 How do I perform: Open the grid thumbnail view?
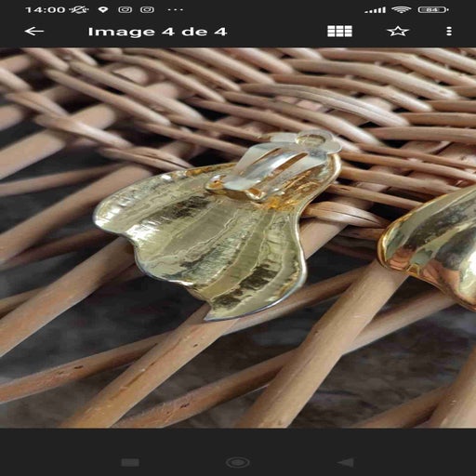(x=339, y=32)
